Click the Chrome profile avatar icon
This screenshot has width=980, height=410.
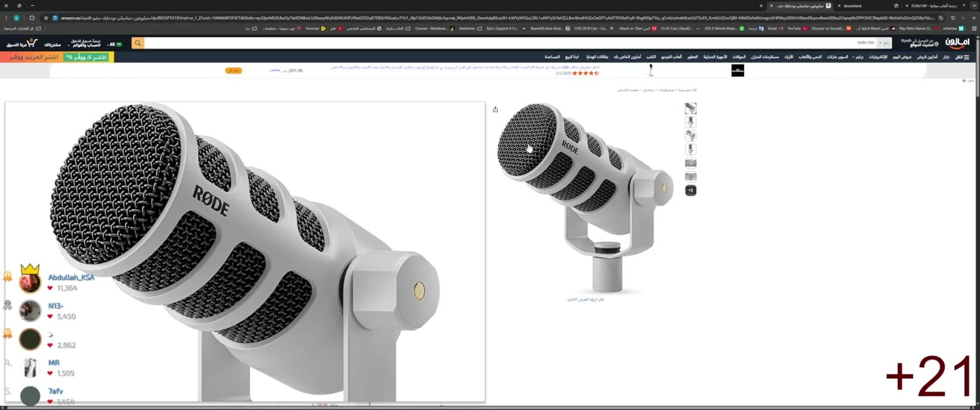tap(17, 18)
